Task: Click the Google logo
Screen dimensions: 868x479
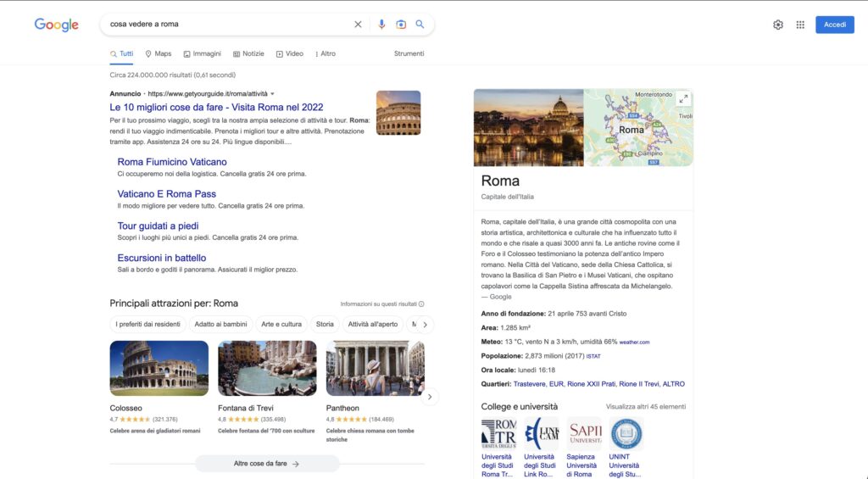Action: pyautogui.click(x=57, y=25)
